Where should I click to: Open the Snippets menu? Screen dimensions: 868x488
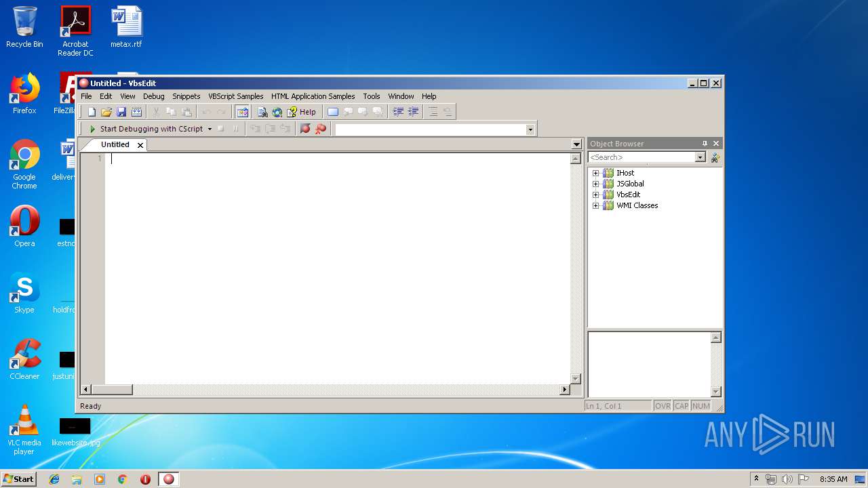point(186,96)
